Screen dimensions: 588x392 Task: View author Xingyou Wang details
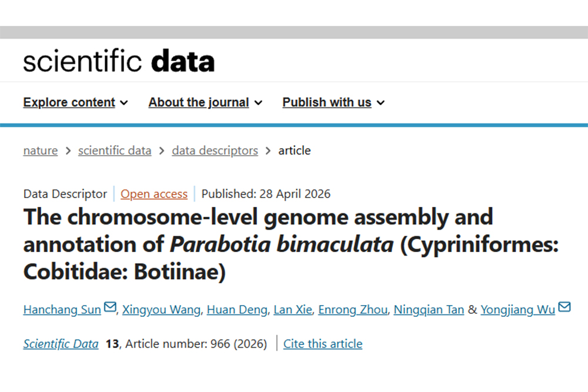tap(161, 310)
